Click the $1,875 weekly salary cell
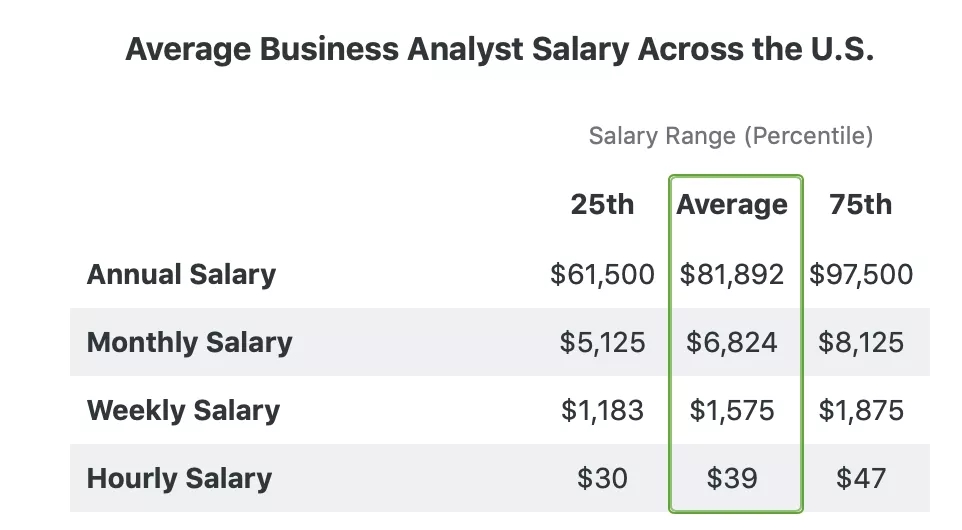 click(861, 411)
